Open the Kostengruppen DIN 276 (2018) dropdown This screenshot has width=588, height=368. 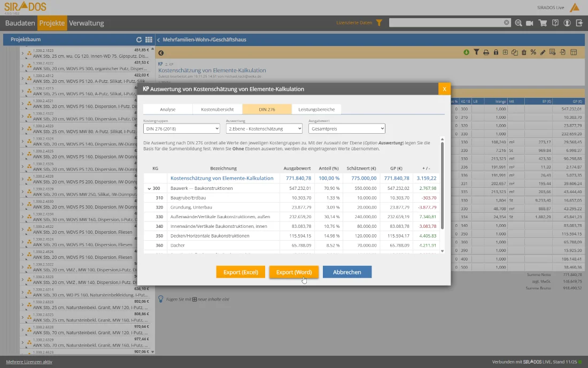pos(181,128)
